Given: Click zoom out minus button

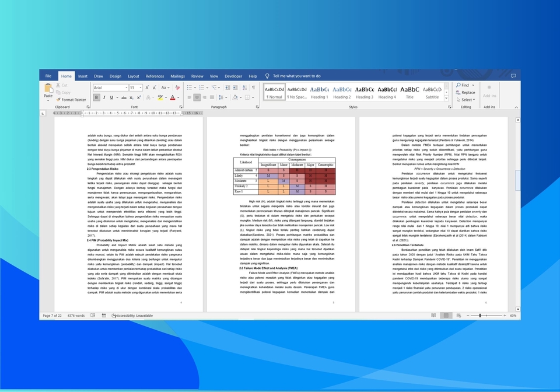Looking at the screenshot, I should (x=468, y=316).
